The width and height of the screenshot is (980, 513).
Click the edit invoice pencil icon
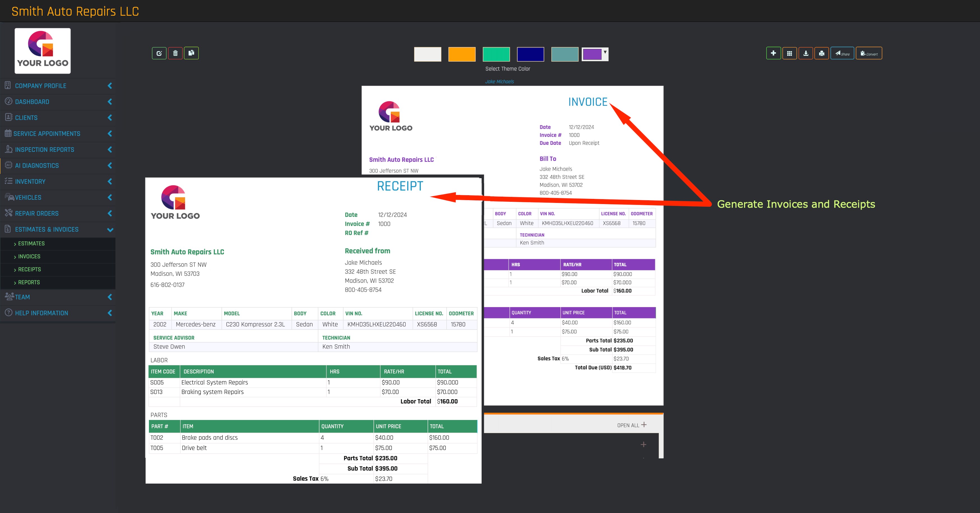click(159, 53)
